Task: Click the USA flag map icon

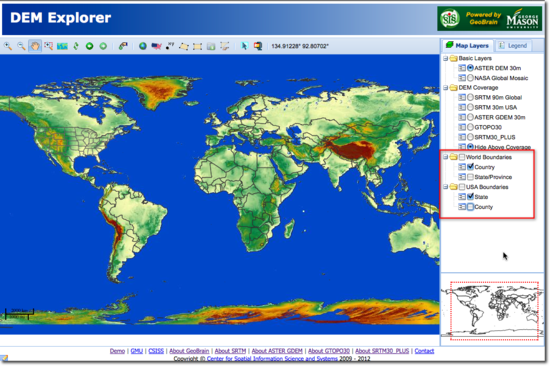Action: click(156, 46)
